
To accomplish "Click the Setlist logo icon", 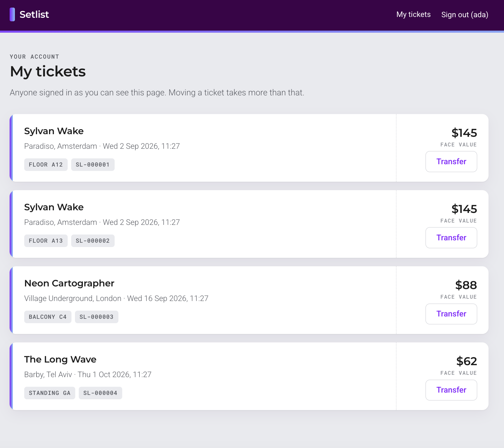I will [12, 15].
